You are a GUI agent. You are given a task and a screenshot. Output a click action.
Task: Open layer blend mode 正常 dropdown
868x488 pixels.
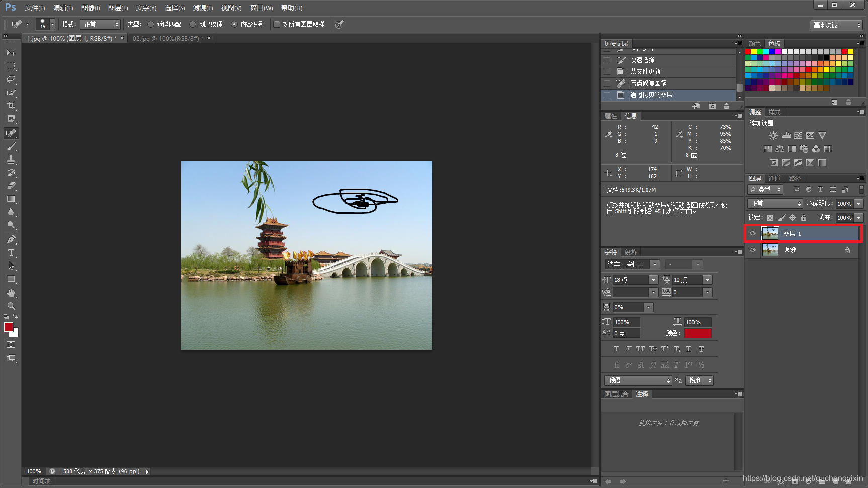775,204
